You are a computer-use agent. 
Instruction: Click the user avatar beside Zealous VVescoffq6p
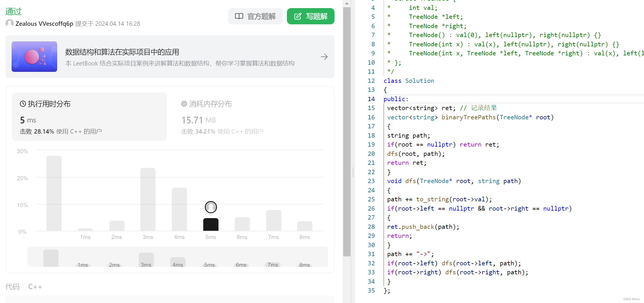pyautogui.click(x=9, y=23)
